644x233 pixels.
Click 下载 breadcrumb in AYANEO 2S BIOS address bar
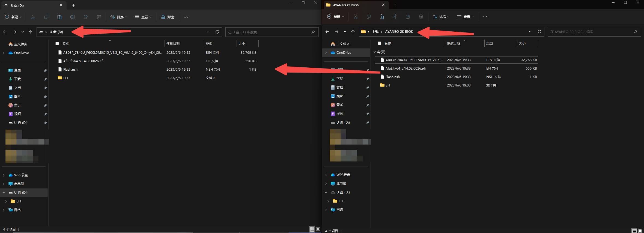point(375,32)
